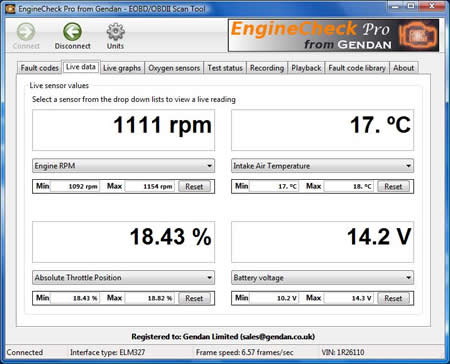Click the Min 18.43 % value
This screenshot has width=450, height=364.
75,298
